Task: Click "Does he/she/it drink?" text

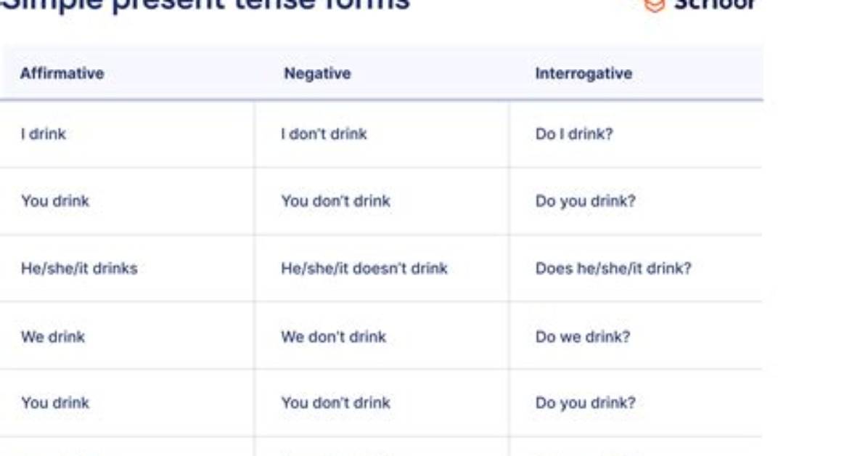Action: tap(613, 269)
